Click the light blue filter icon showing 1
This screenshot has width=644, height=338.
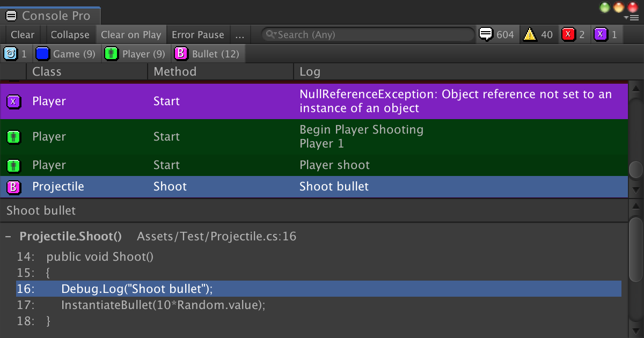pyautogui.click(x=10, y=54)
